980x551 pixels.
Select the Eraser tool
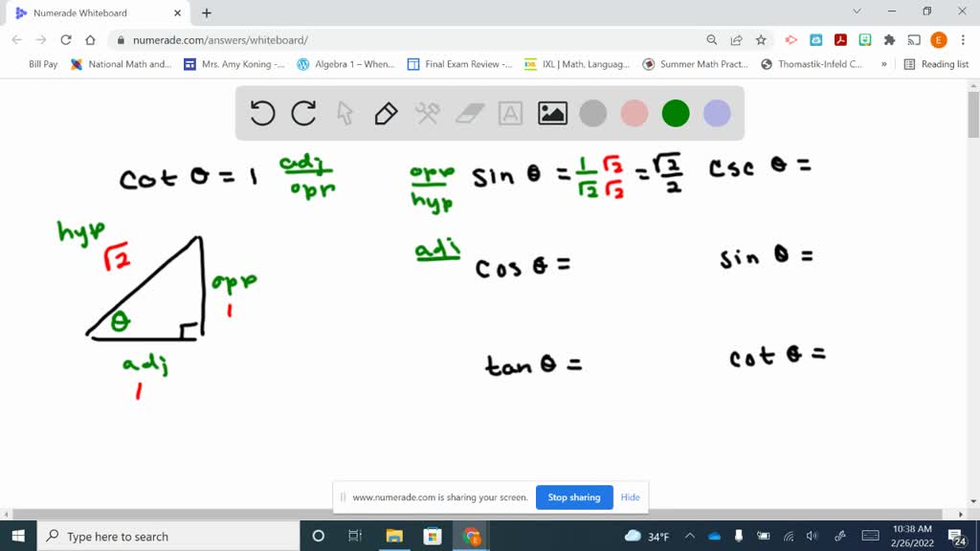tap(468, 113)
